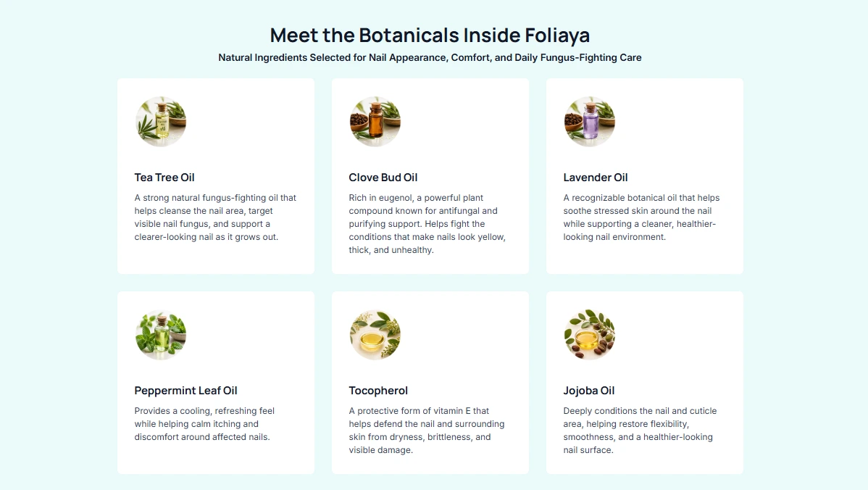
Task: Click the Tea Tree Oil description paragraph
Action: [x=215, y=217]
